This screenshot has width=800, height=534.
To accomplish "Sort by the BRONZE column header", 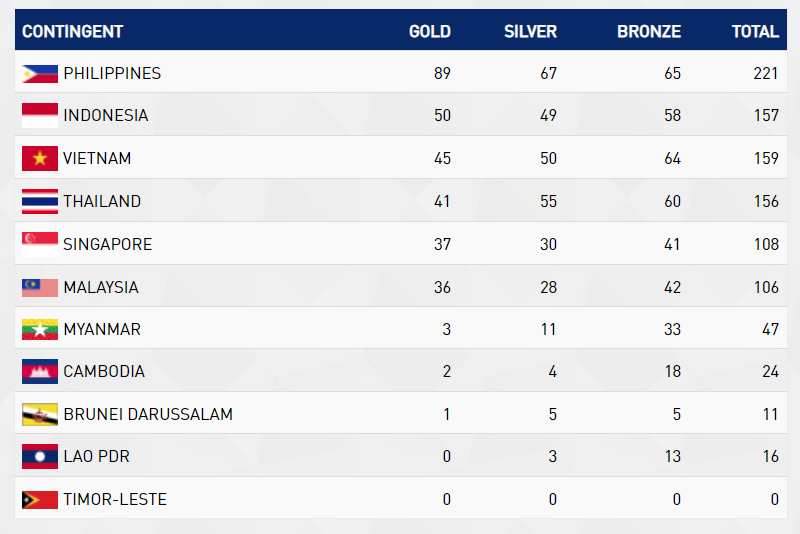I will tap(648, 31).
